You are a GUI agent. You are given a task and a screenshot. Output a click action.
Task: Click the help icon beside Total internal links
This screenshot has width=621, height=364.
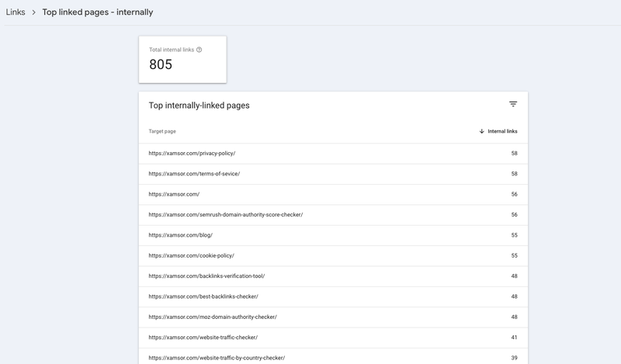199,50
